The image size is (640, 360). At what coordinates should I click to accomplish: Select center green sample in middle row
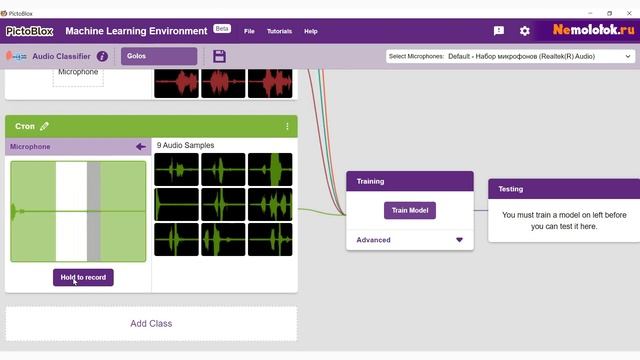[223, 204]
